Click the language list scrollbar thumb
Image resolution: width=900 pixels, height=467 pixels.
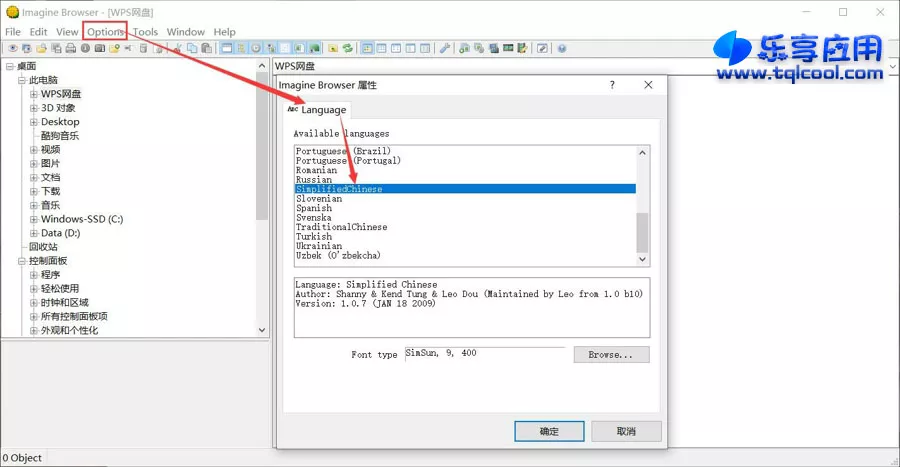tap(642, 232)
